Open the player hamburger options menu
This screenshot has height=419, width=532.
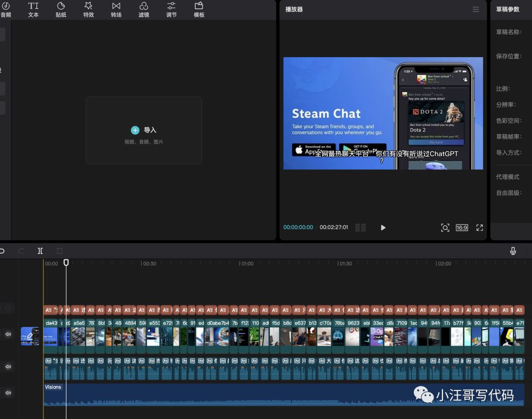(x=475, y=9)
